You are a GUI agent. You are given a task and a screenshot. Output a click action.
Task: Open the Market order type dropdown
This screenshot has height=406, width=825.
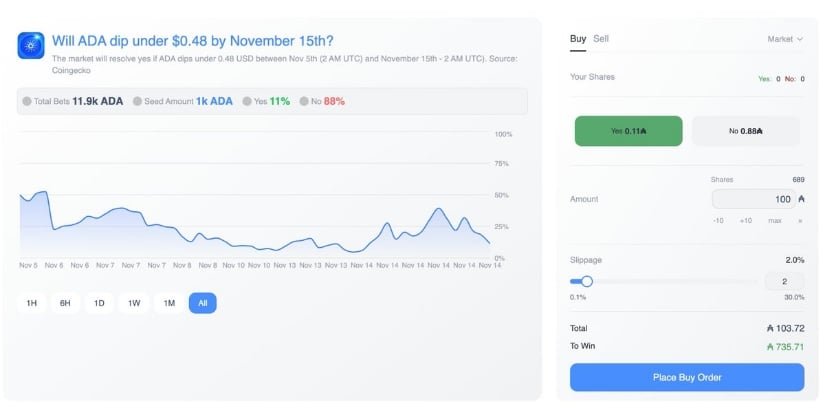[784, 39]
